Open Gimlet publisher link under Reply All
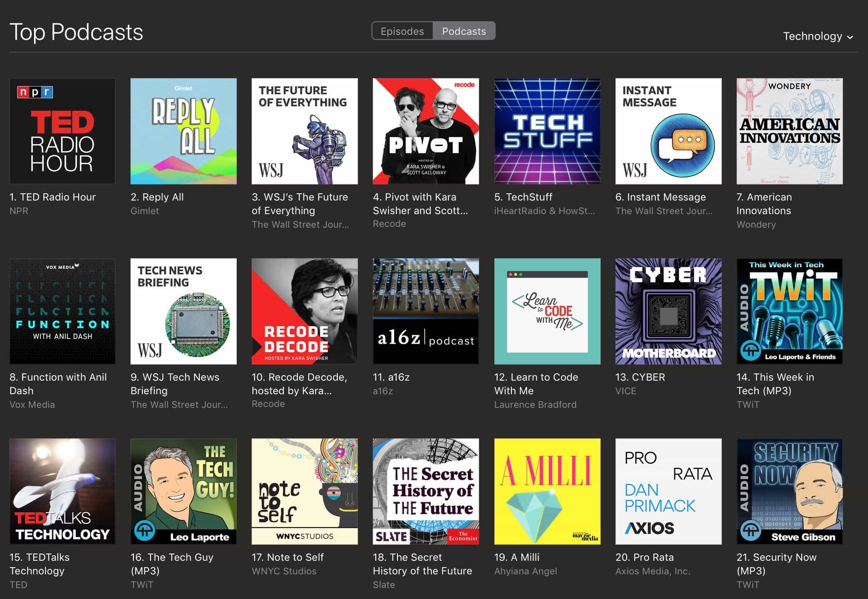 [145, 211]
